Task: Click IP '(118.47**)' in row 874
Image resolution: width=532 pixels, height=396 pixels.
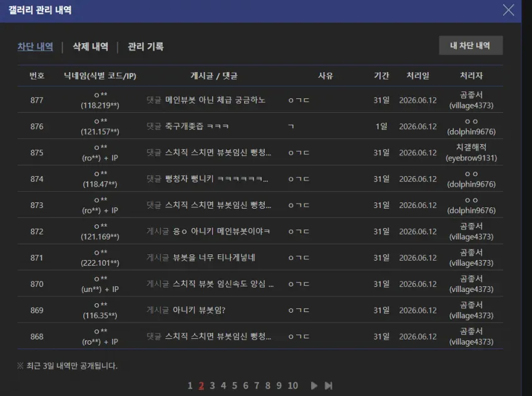Action: [x=100, y=184]
